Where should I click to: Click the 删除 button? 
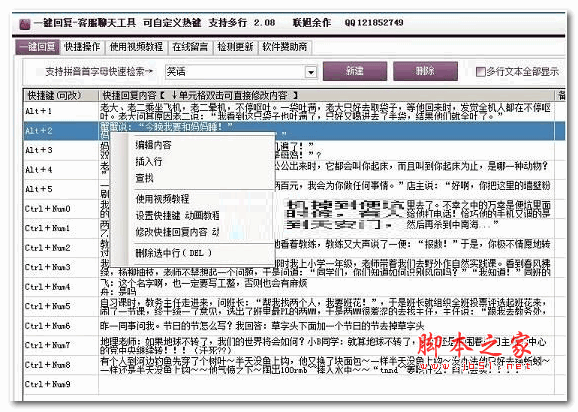coord(425,71)
